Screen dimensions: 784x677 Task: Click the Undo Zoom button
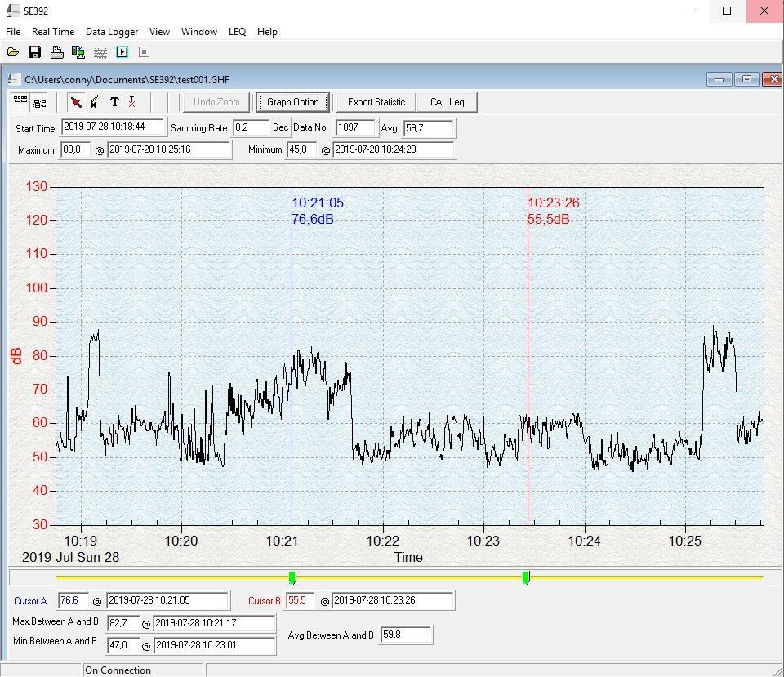click(216, 102)
